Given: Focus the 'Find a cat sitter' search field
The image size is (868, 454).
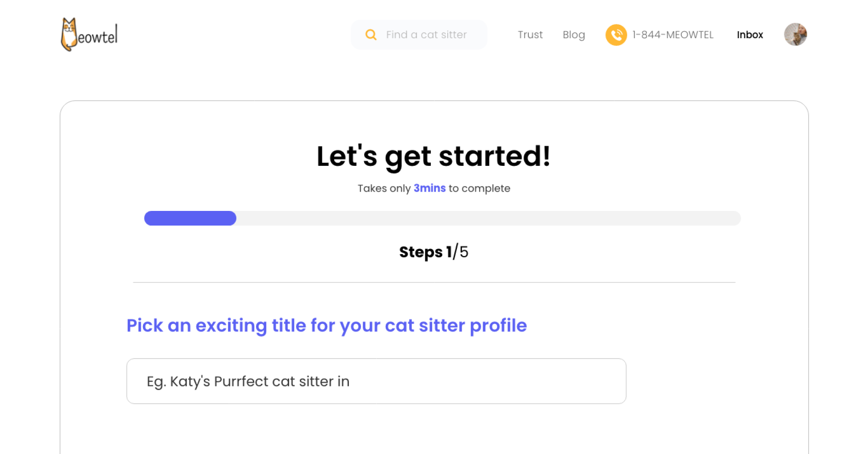Looking at the screenshot, I should coord(426,35).
